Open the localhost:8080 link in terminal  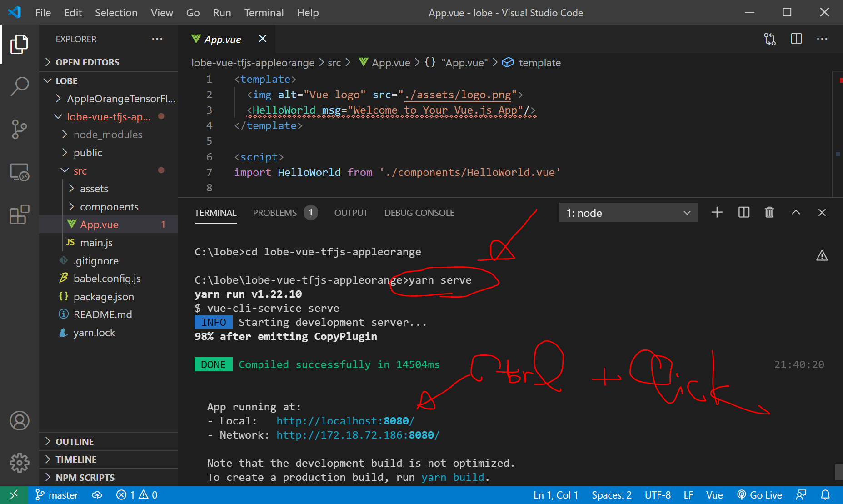coord(345,421)
